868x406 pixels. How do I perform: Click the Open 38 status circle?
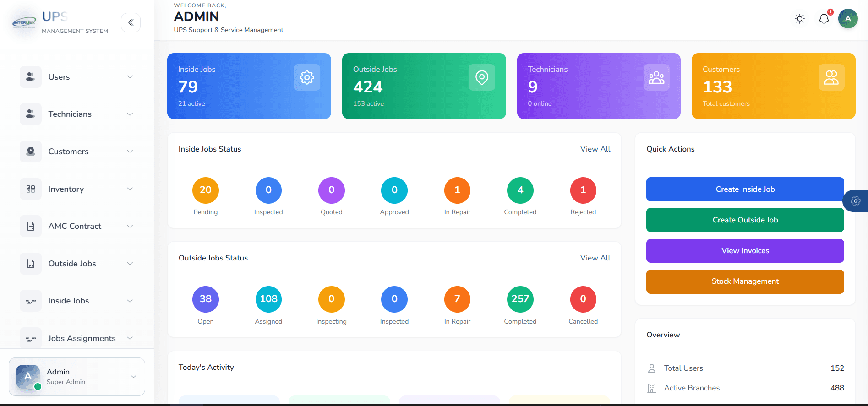pyautogui.click(x=206, y=299)
